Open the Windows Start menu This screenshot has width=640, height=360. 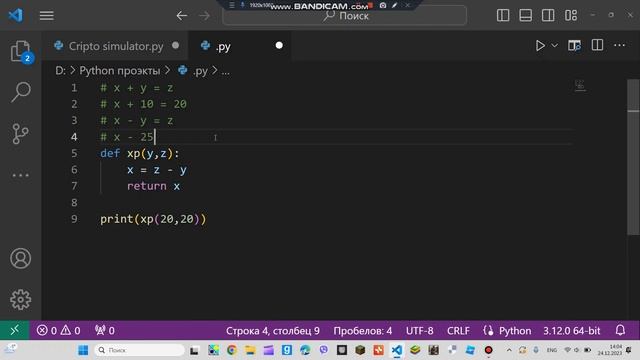83,350
